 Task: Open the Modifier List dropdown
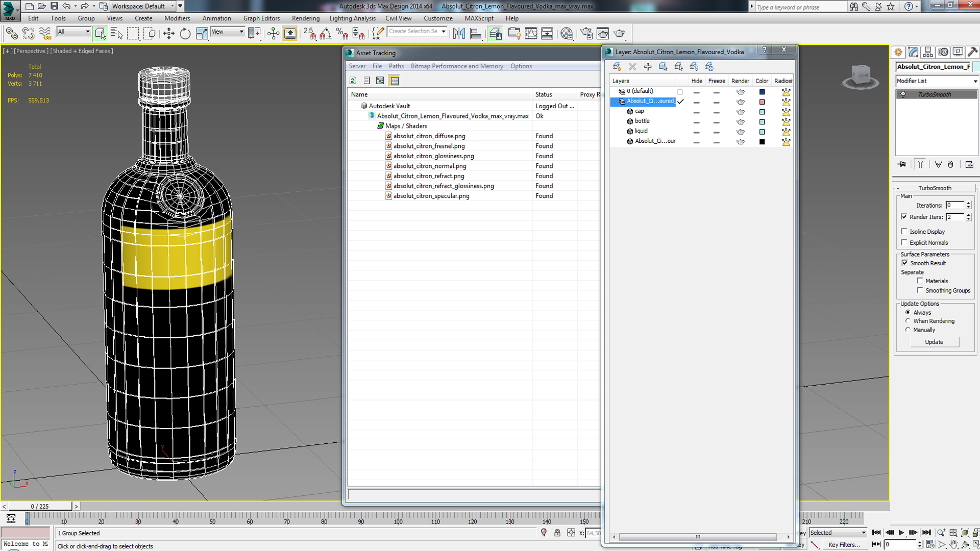(x=937, y=81)
